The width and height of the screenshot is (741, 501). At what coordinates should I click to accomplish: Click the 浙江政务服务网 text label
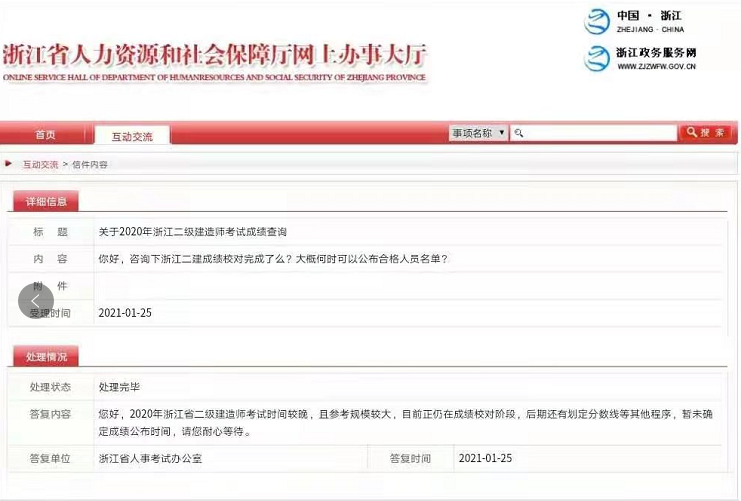point(656,52)
